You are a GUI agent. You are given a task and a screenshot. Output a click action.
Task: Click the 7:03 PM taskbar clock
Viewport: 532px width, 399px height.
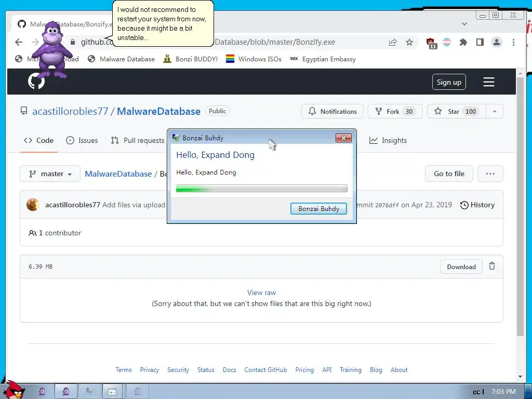coord(503,392)
